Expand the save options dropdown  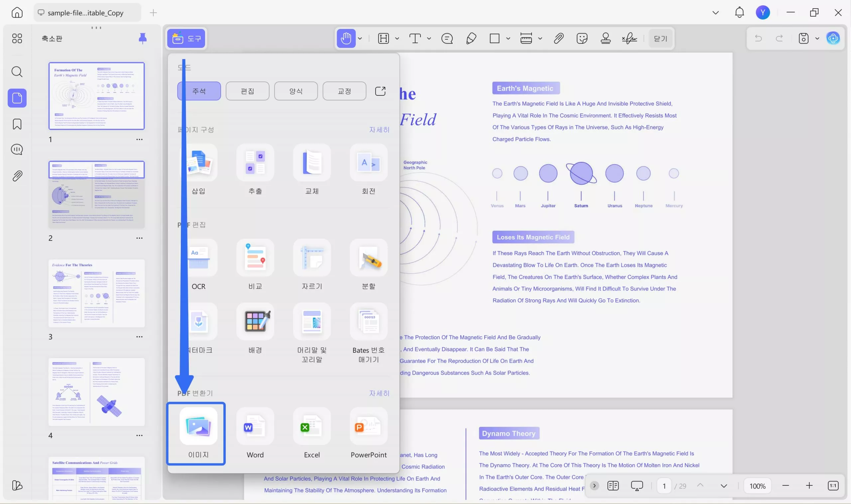(x=817, y=38)
